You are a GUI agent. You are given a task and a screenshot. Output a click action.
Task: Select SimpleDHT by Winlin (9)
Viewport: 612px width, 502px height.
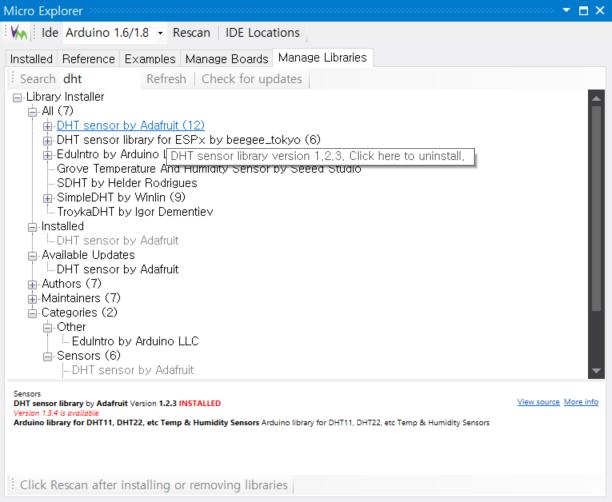pyautogui.click(x=121, y=198)
